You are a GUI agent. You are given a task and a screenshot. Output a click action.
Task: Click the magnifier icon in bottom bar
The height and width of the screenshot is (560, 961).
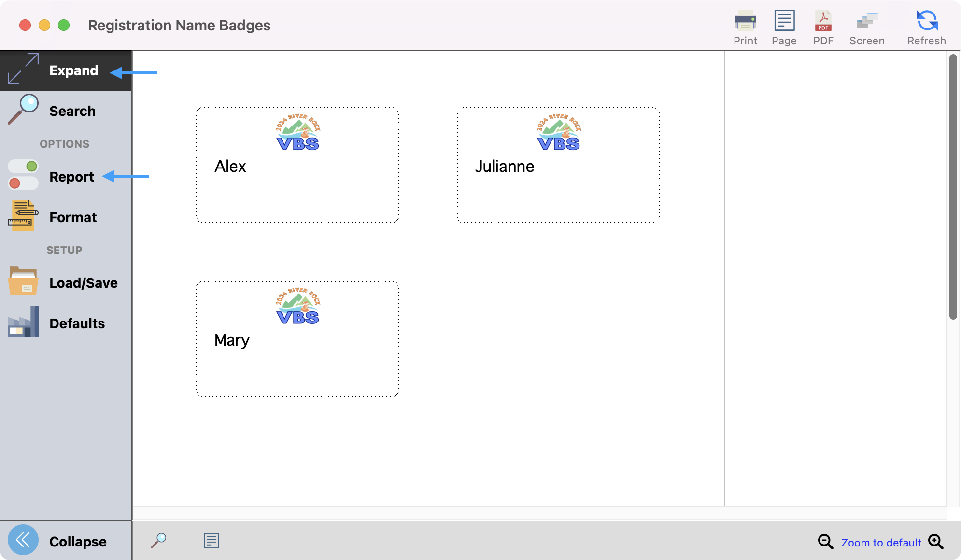coord(158,541)
